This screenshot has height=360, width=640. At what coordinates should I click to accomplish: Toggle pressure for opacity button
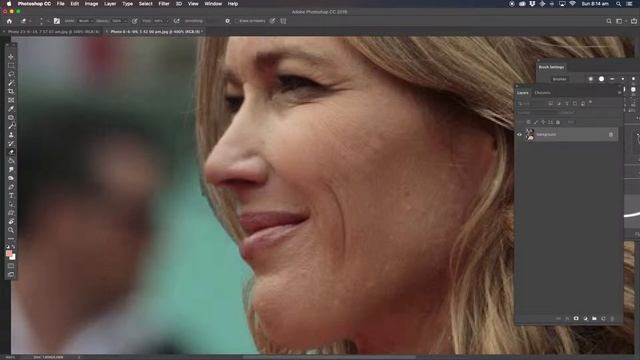(135, 21)
